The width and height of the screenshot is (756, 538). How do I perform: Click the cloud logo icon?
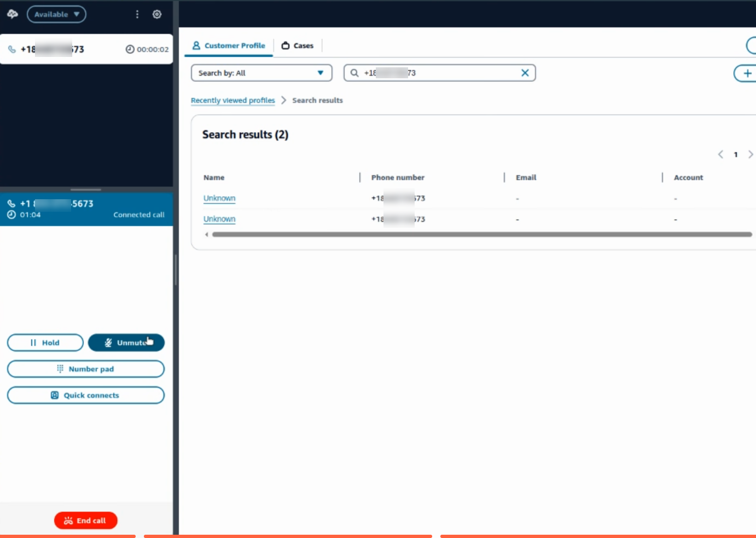coord(13,14)
